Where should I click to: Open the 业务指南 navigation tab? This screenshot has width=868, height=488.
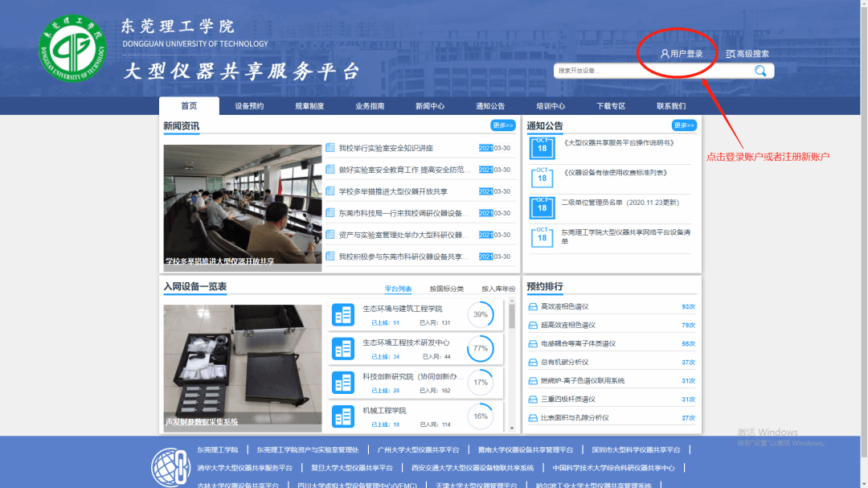[370, 106]
